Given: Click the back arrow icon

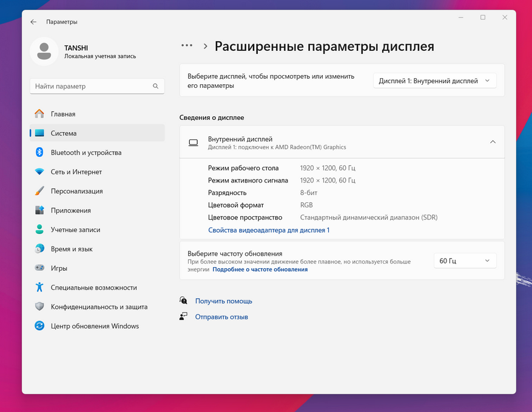Looking at the screenshot, I should click(x=33, y=22).
